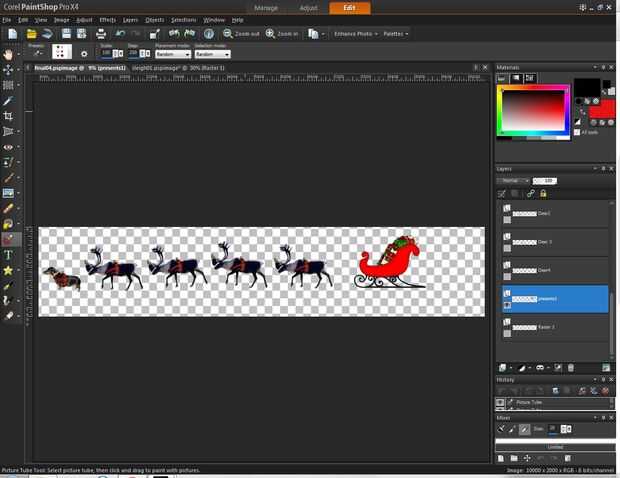The image size is (620, 478).
Task: Switch to the sleigh01 image tab
Action: 178,68
